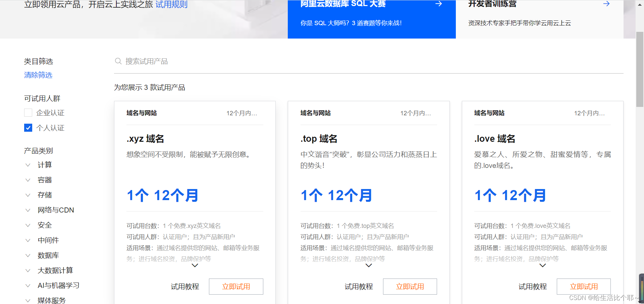The image size is (644, 304).
Task: Click 12个月内… label on the .xyz card
Action: point(242,113)
